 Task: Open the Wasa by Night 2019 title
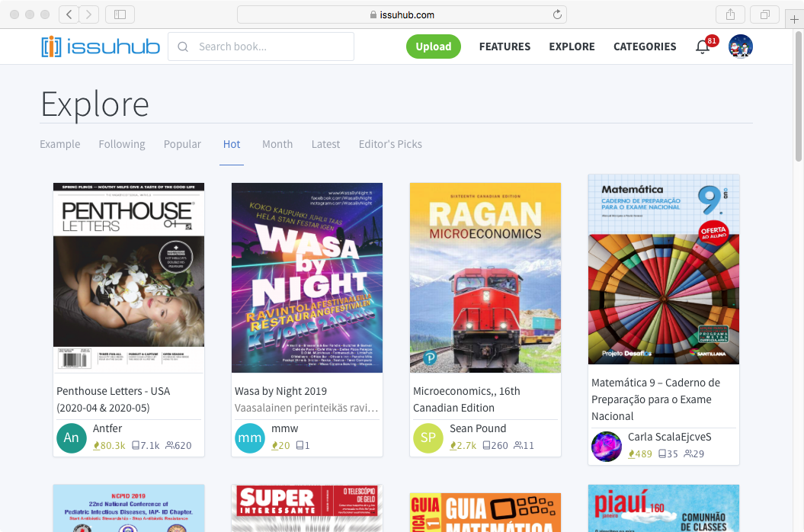280,391
